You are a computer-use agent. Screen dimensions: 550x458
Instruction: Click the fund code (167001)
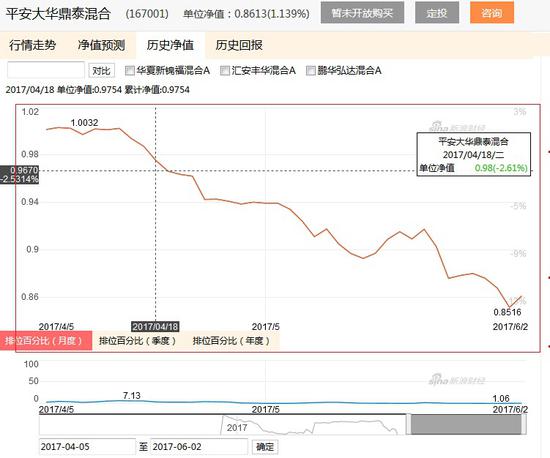[147, 14]
